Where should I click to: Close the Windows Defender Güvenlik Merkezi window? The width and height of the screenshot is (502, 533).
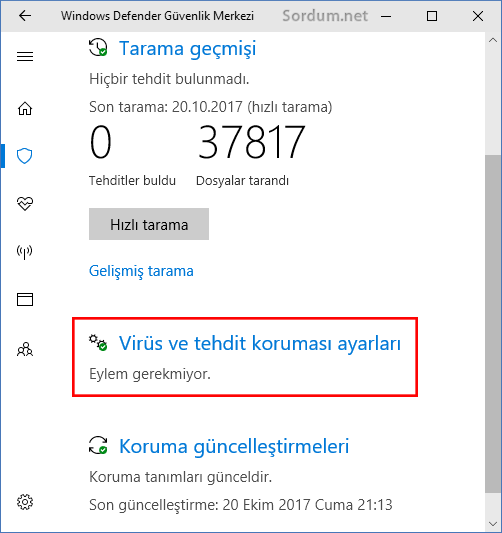(478, 16)
